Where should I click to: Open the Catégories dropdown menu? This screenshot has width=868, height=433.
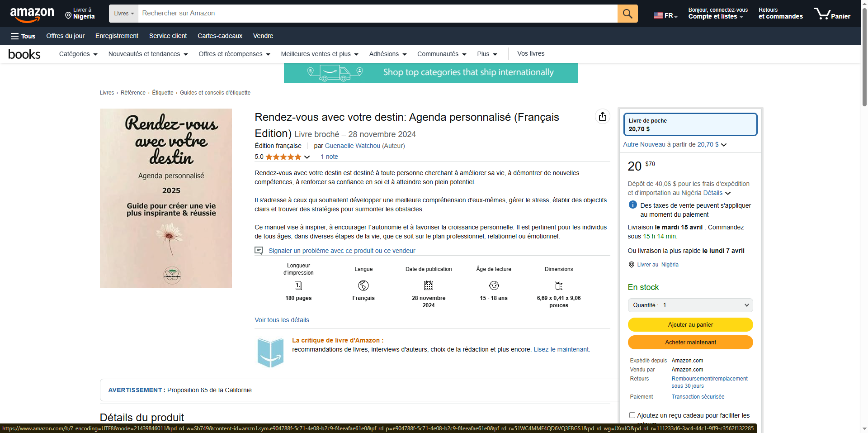click(x=78, y=54)
